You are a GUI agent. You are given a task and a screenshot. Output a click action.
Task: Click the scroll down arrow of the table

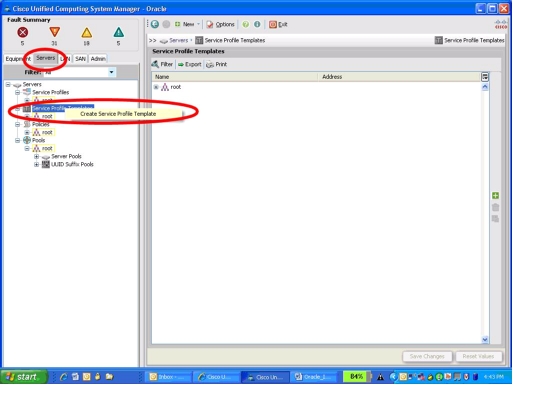[x=485, y=339]
